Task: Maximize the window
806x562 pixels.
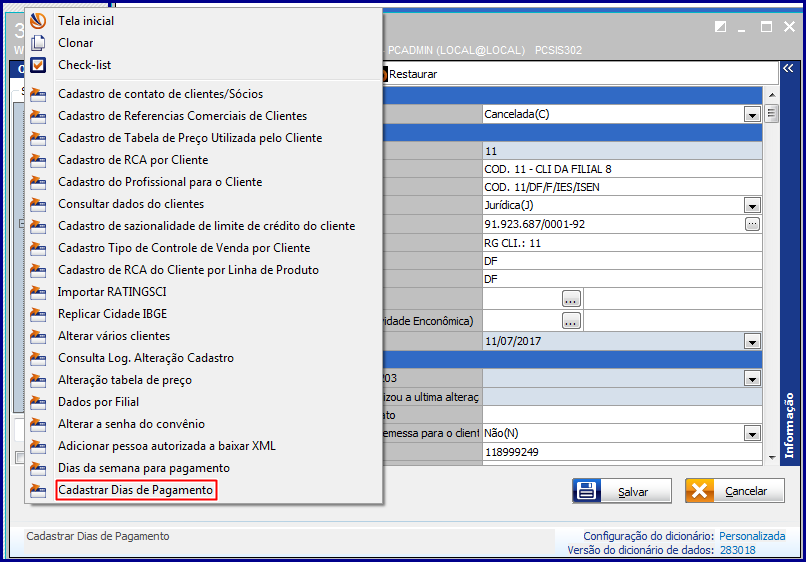Action: pyautogui.click(x=766, y=27)
